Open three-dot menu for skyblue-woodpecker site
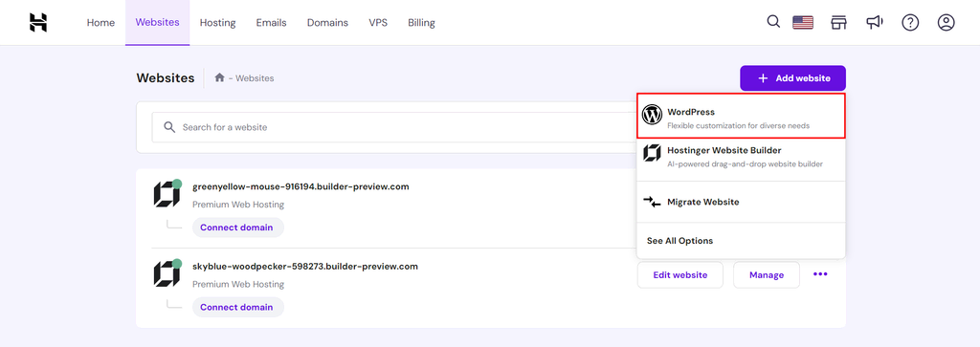Screen dimensions: 980x347 (x=820, y=274)
